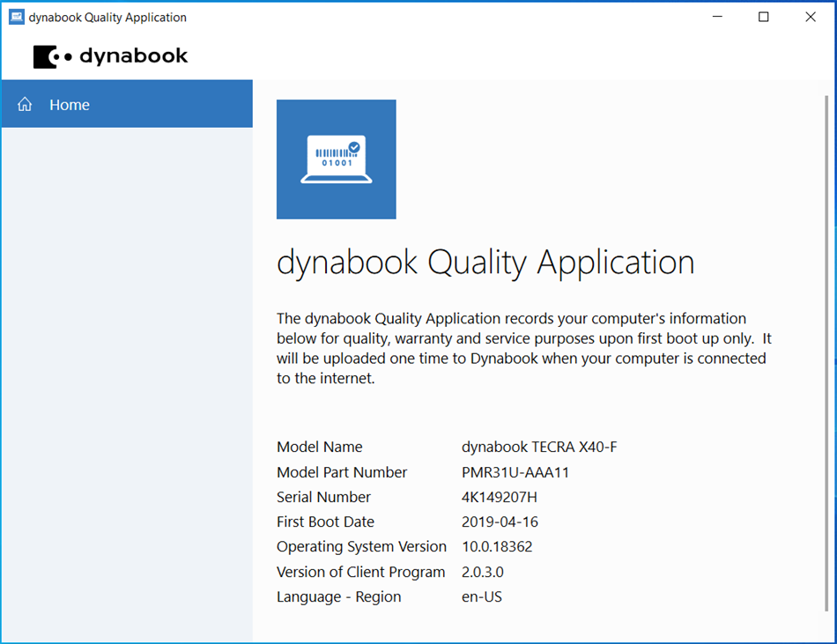
Task: Select the 'Language - Region' label
Action: point(338,597)
